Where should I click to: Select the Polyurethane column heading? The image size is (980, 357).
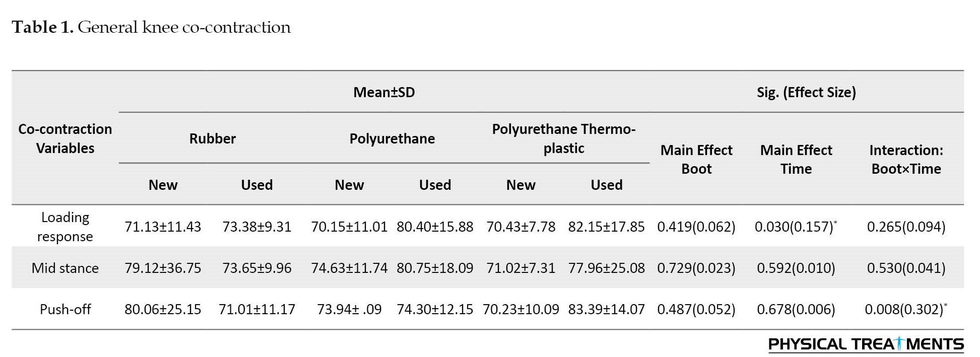pyautogui.click(x=392, y=138)
